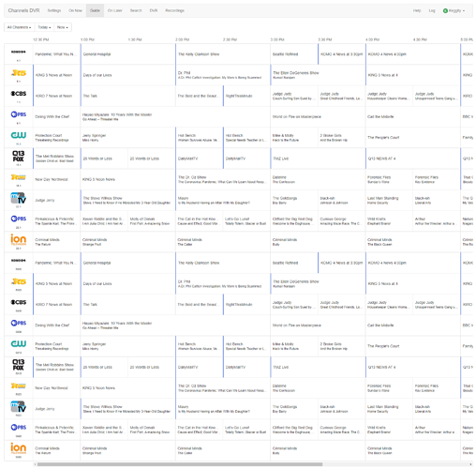
Task: Click the 2:00 PM time header
Action: [183, 39]
